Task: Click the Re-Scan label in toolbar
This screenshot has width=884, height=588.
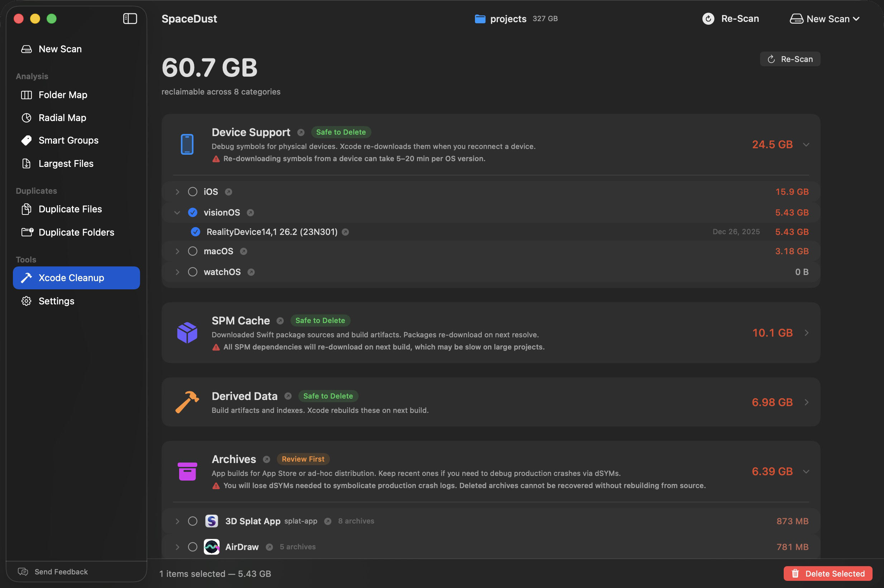Action: pos(740,19)
